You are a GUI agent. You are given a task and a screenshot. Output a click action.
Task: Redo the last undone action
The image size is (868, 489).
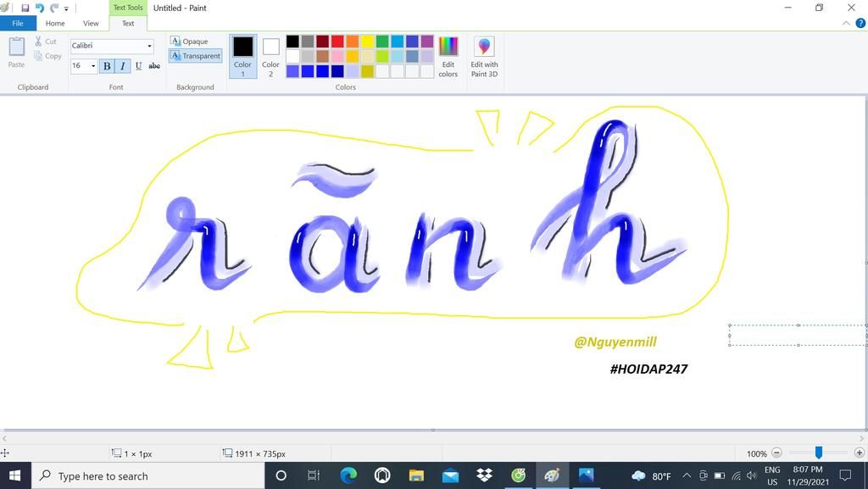pos(53,8)
